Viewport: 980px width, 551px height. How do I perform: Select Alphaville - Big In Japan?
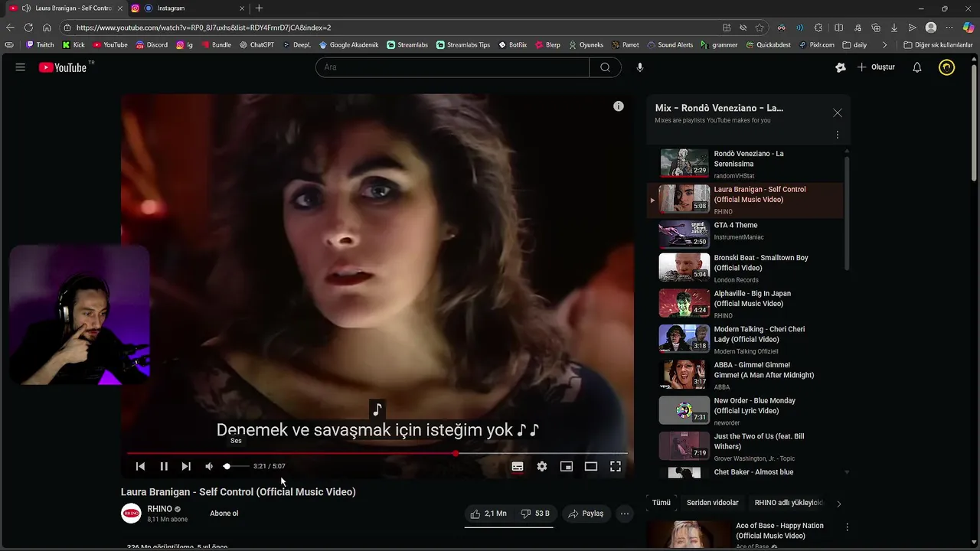(x=745, y=303)
